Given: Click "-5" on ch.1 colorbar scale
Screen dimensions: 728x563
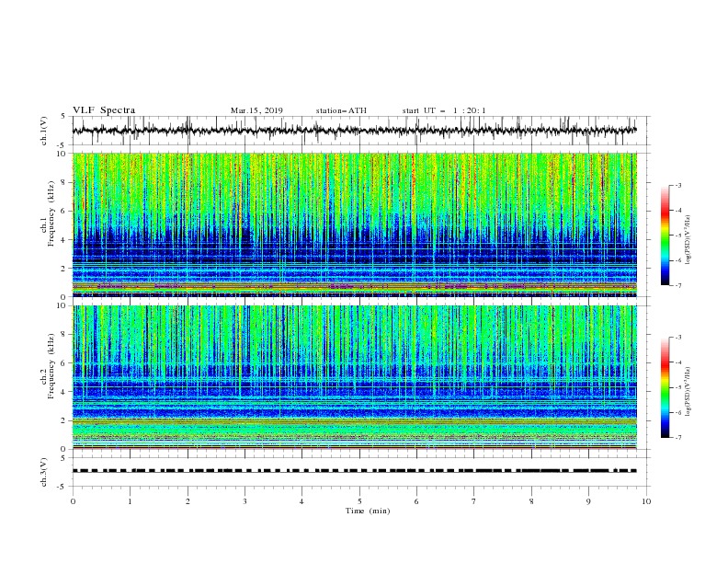Looking at the screenshot, I should (x=677, y=236).
